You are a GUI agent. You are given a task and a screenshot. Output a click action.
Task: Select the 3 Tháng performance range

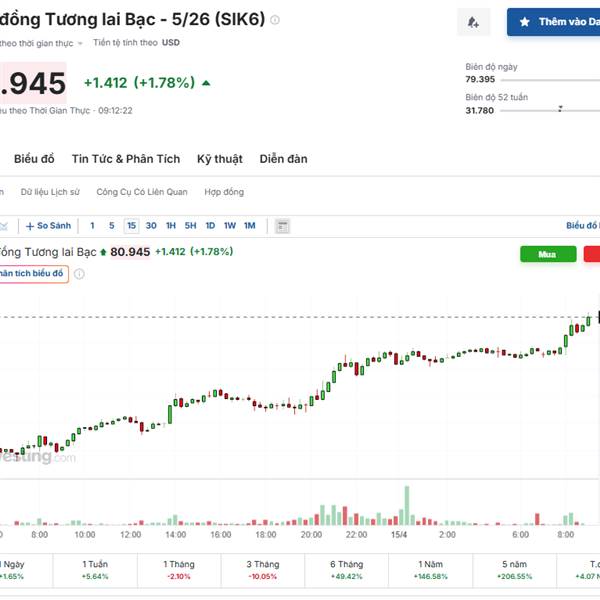tap(263, 570)
